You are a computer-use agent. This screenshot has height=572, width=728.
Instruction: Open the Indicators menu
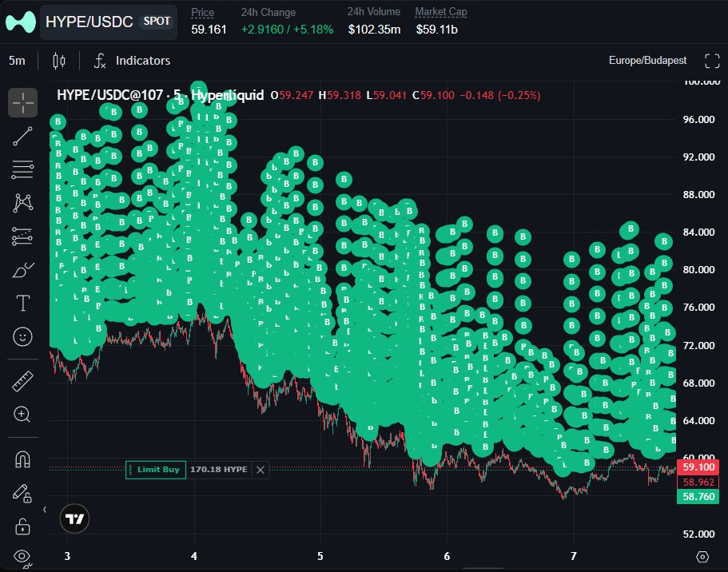(x=133, y=61)
